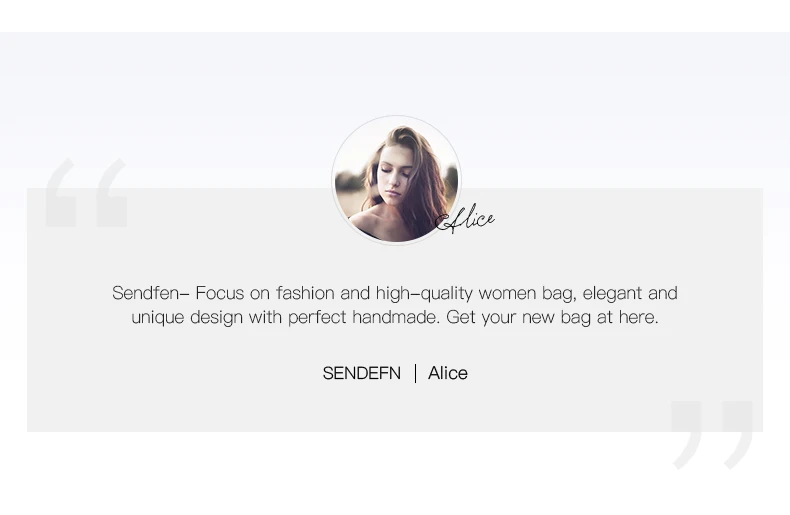
Task: Click the left mark of the opening quotation icon
Action: 60,192
